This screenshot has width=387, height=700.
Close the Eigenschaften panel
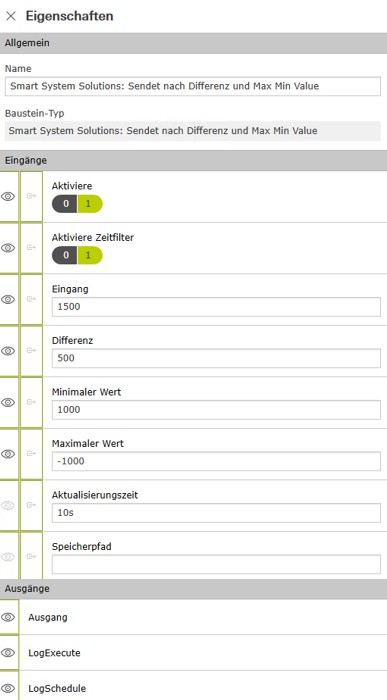coord(11,16)
